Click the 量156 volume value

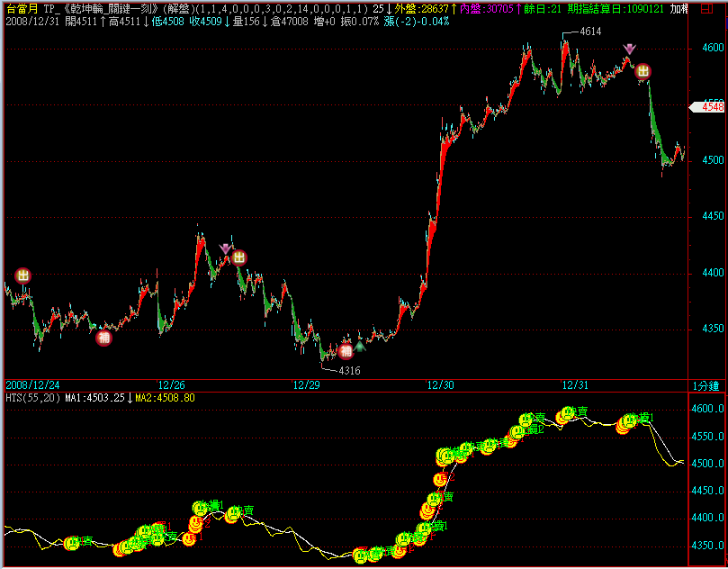point(246,22)
